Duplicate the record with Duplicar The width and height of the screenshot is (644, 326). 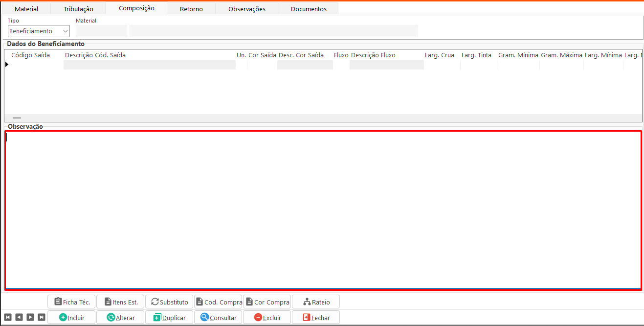coord(169,317)
